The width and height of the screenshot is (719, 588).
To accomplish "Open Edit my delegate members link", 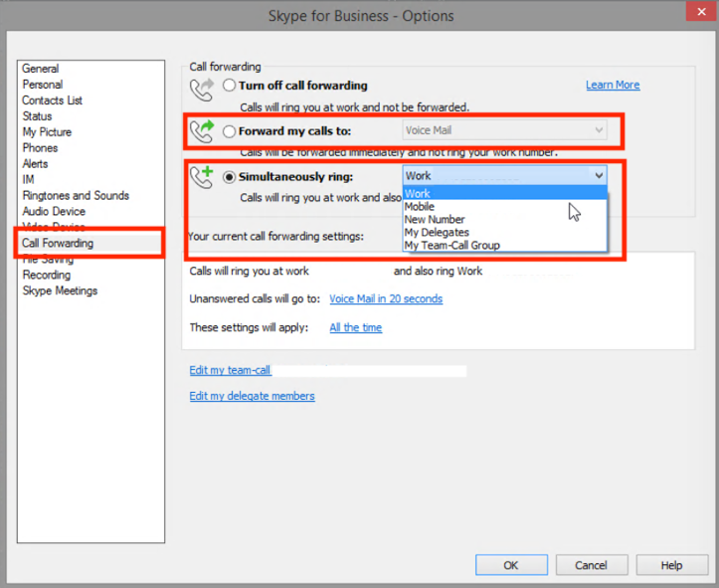I will click(253, 396).
